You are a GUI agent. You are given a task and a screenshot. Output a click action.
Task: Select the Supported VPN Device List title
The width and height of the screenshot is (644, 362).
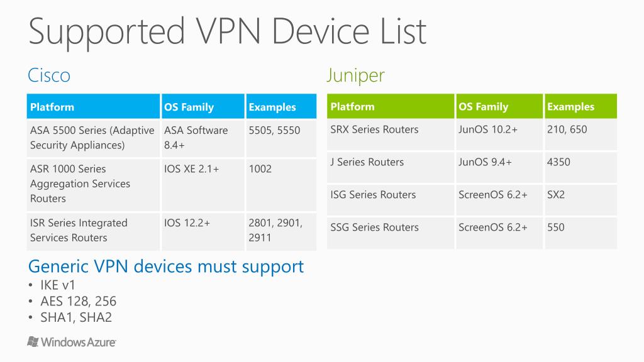(228, 32)
